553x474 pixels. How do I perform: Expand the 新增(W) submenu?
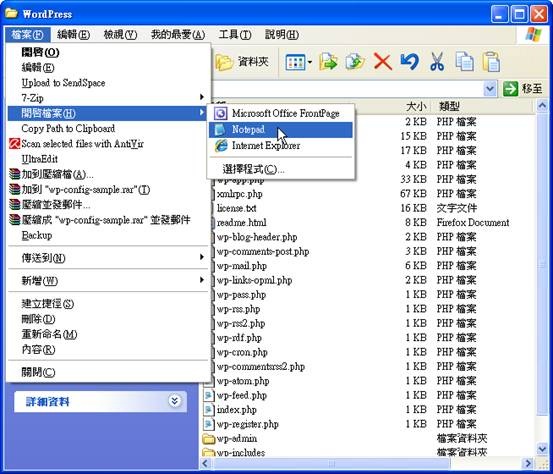tap(202, 280)
